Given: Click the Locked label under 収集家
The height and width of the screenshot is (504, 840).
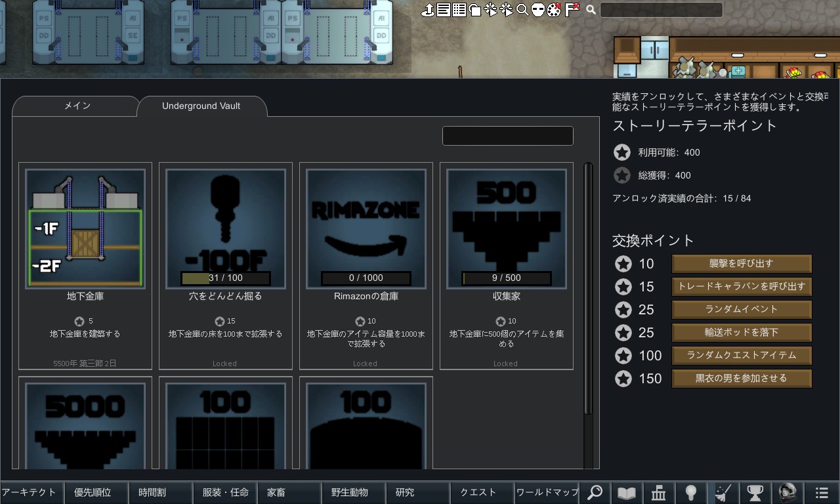Looking at the screenshot, I should (x=505, y=363).
